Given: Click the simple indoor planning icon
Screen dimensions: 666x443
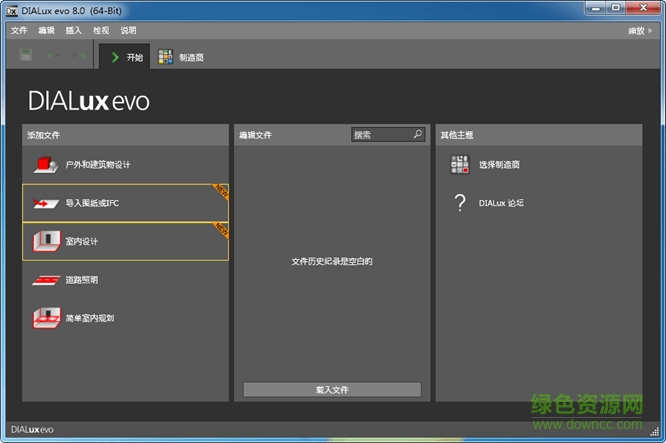Looking at the screenshot, I should tap(47, 318).
